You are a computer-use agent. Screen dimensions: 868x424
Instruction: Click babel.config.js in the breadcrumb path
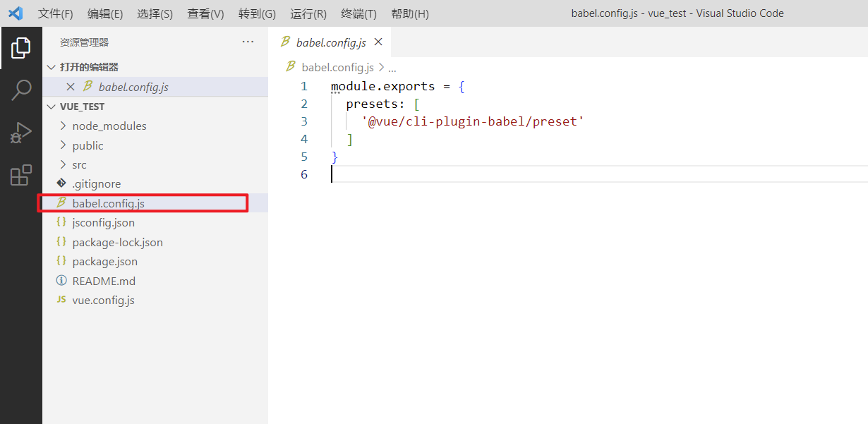click(337, 68)
